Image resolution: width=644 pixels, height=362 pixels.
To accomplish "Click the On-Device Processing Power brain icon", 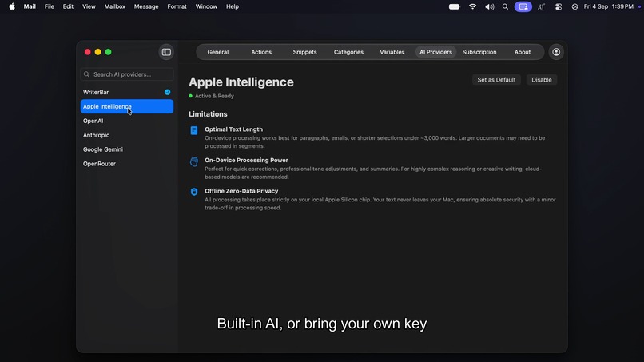I will click(x=194, y=161).
